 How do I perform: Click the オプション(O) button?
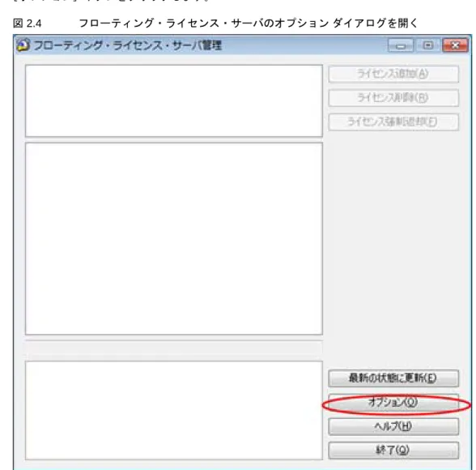click(393, 403)
